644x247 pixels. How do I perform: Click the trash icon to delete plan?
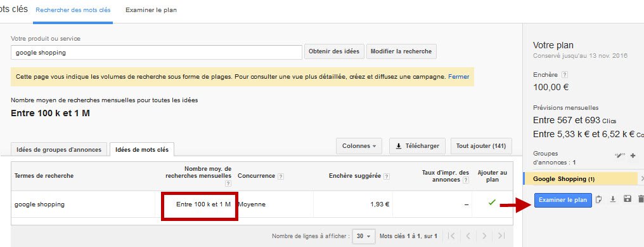(x=641, y=199)
